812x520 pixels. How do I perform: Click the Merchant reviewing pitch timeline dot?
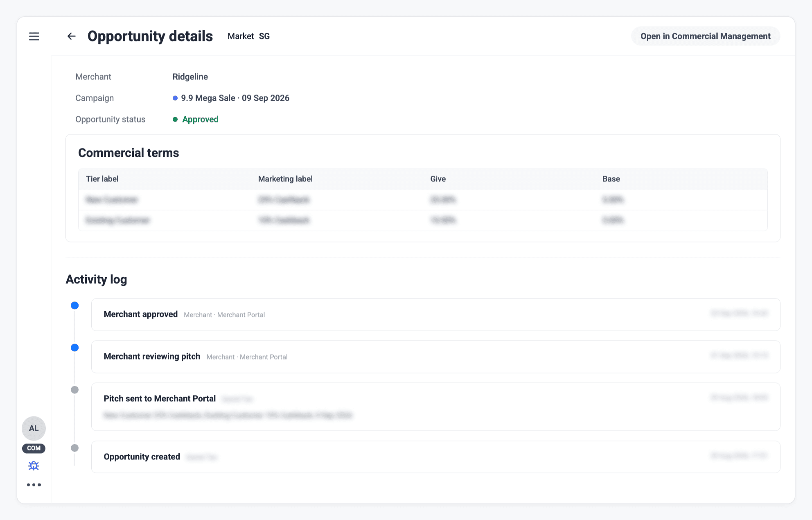click(74, 348)
